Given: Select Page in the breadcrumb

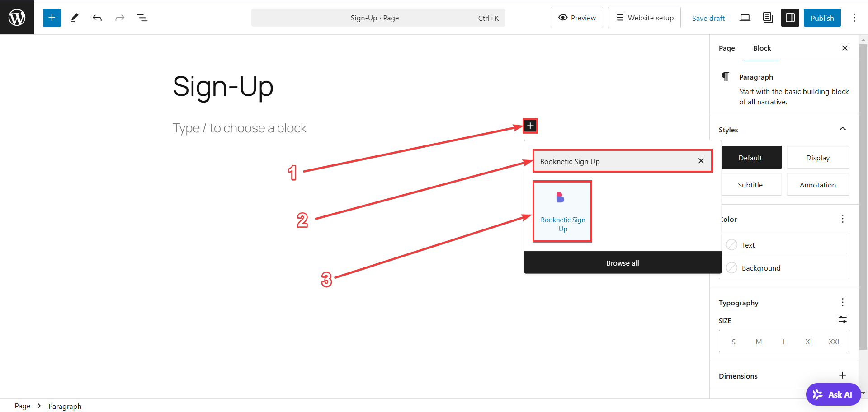Looking at the screenshot, I should [x=23, y=406].
